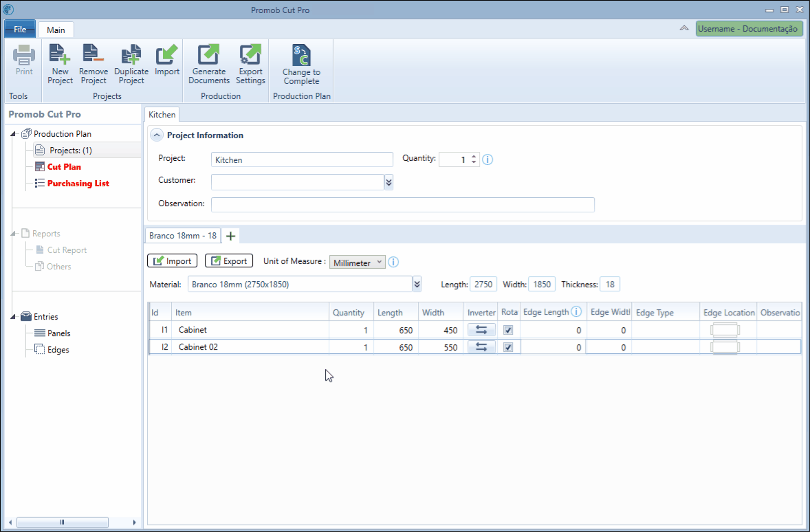This screenshot has width=810, height=532.
Task: Select Panels under Entries
Action: coord(59,333)
